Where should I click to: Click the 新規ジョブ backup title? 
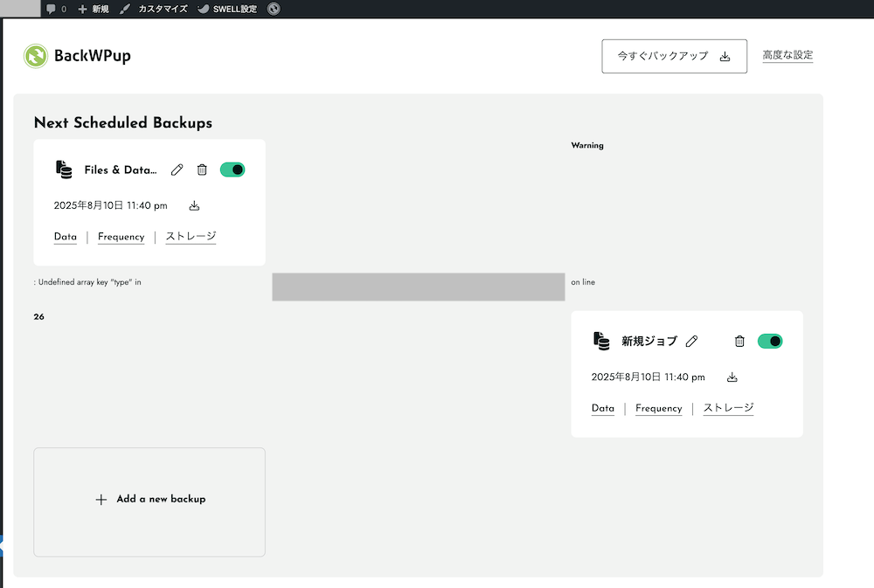click(649, 341)
